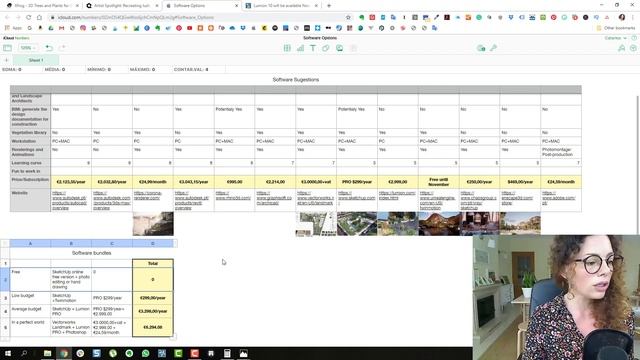Switch to the 3D Trees and Plants blog tab
This screenshot has height=360, width=640.
[43, 6]
